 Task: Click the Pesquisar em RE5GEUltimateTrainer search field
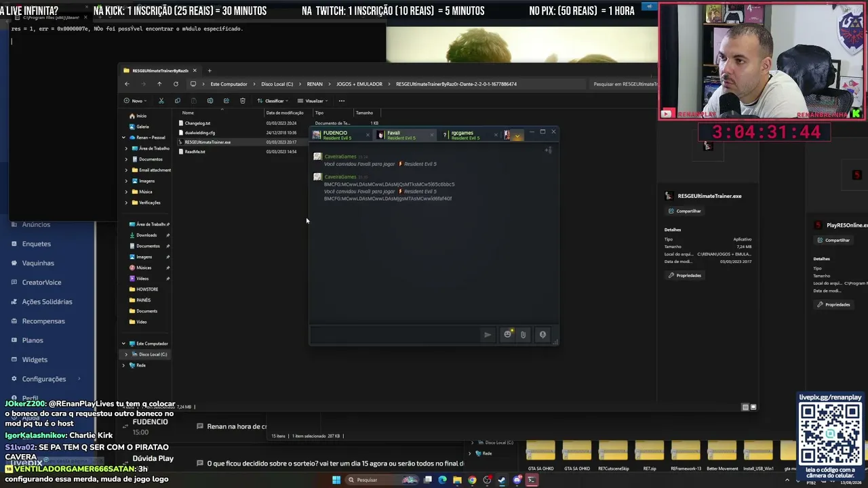pos(624,84)
